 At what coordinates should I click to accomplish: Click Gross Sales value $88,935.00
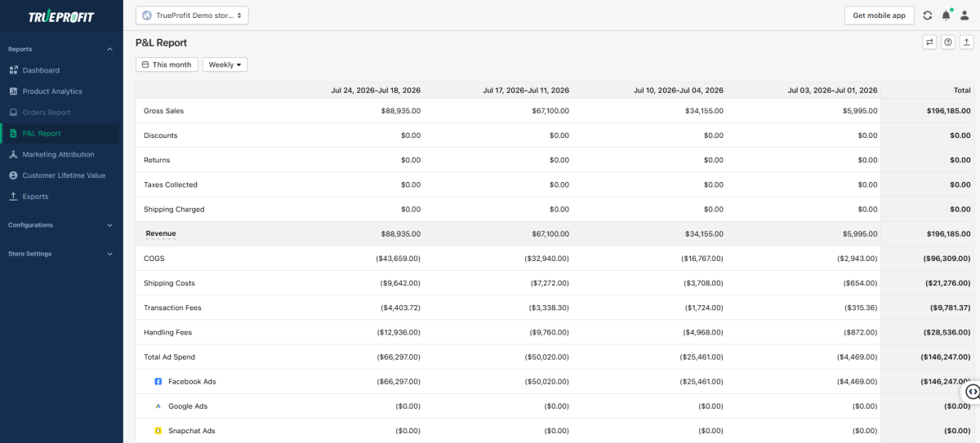(401, 111)
